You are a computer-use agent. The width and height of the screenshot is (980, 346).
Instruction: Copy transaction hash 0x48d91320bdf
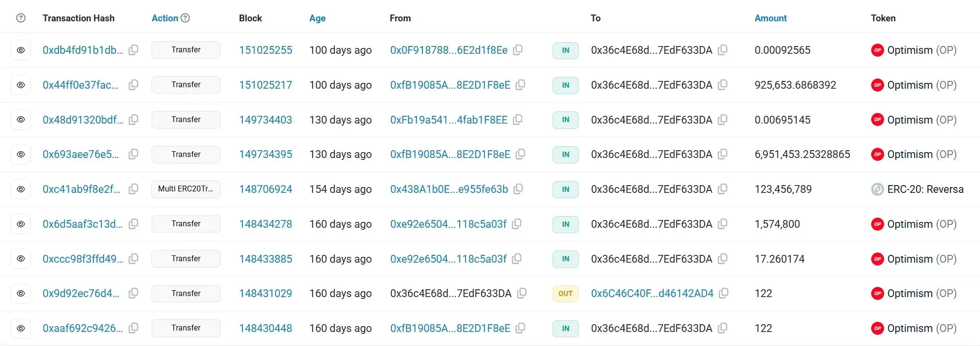point(134,119)
